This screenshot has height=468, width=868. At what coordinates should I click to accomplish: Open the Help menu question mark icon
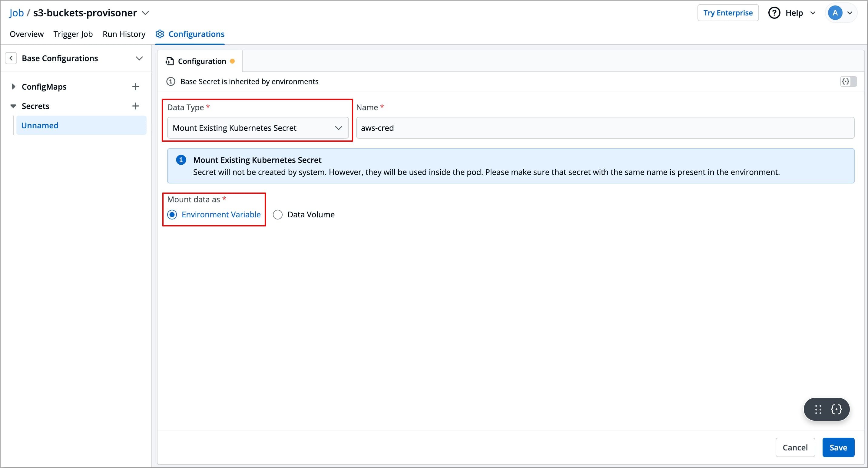click(x=774, y=12)
